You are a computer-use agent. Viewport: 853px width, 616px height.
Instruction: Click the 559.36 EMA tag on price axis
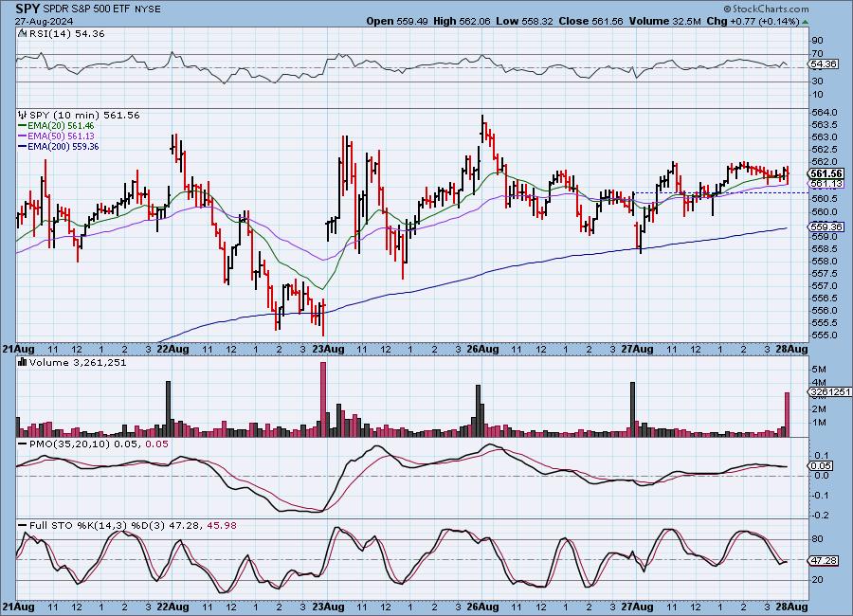click(826, 226)
